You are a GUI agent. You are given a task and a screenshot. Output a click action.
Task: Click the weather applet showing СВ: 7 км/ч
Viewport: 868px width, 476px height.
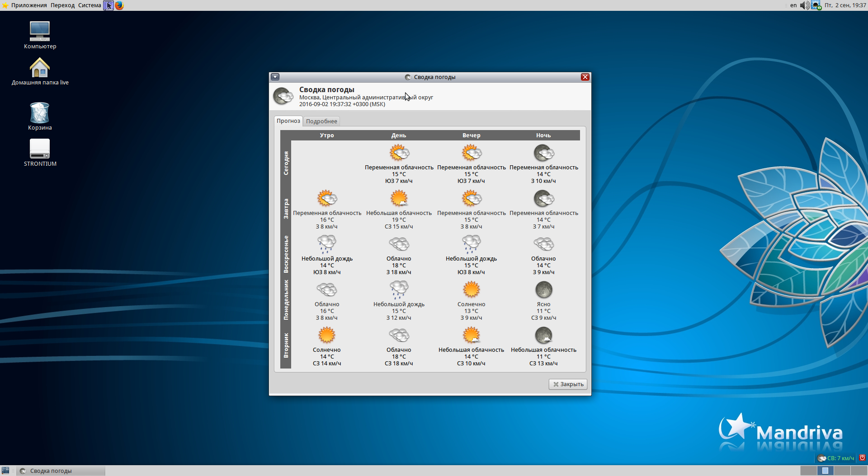836,458
